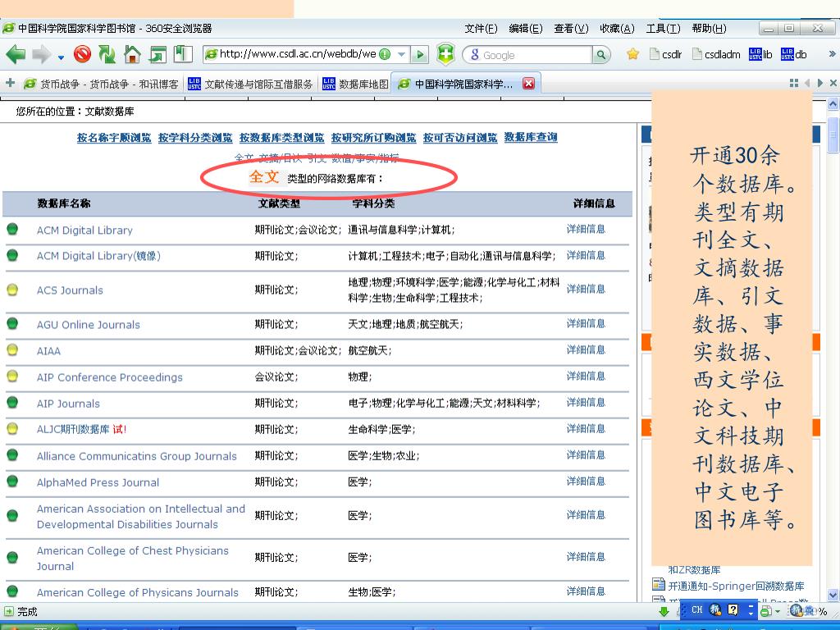Viewport: 840px width, 630px height.
Task: Add a new tab with plus icon
Action: tap(10, 83)
